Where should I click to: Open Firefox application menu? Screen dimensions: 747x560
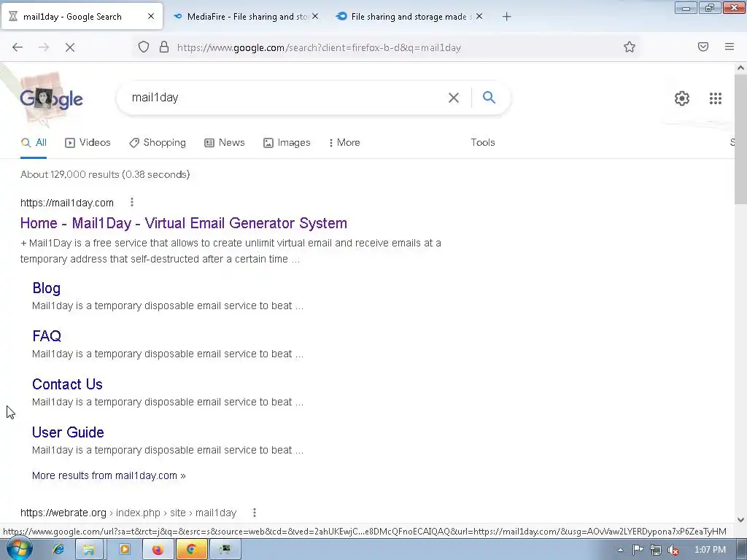click(729, 47)
